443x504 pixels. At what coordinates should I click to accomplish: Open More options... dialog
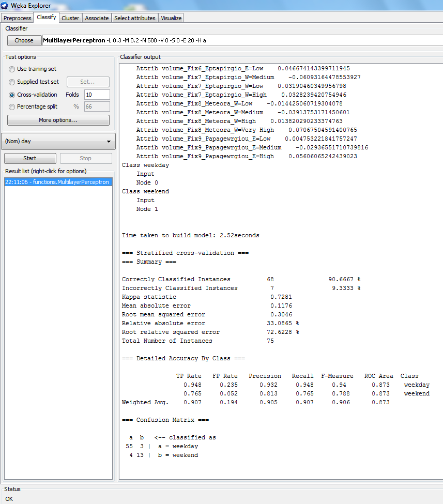pyautogui.click(x=58, y=120)
